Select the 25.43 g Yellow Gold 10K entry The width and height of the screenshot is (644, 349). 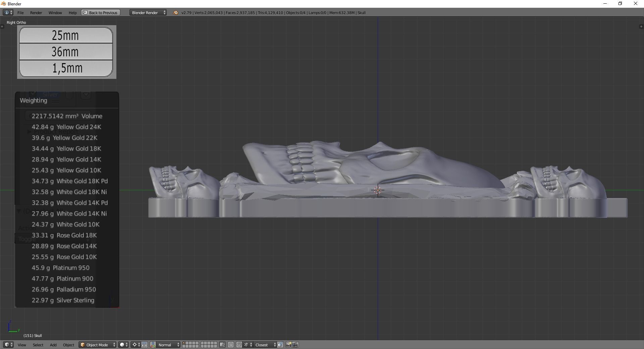pos(67,170)
